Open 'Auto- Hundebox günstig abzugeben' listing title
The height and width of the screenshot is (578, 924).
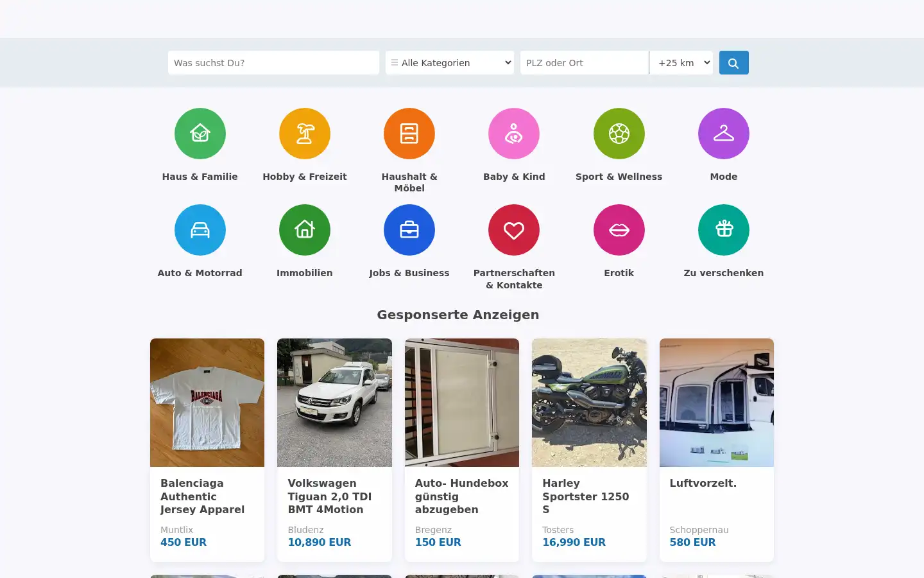(462, 496)
